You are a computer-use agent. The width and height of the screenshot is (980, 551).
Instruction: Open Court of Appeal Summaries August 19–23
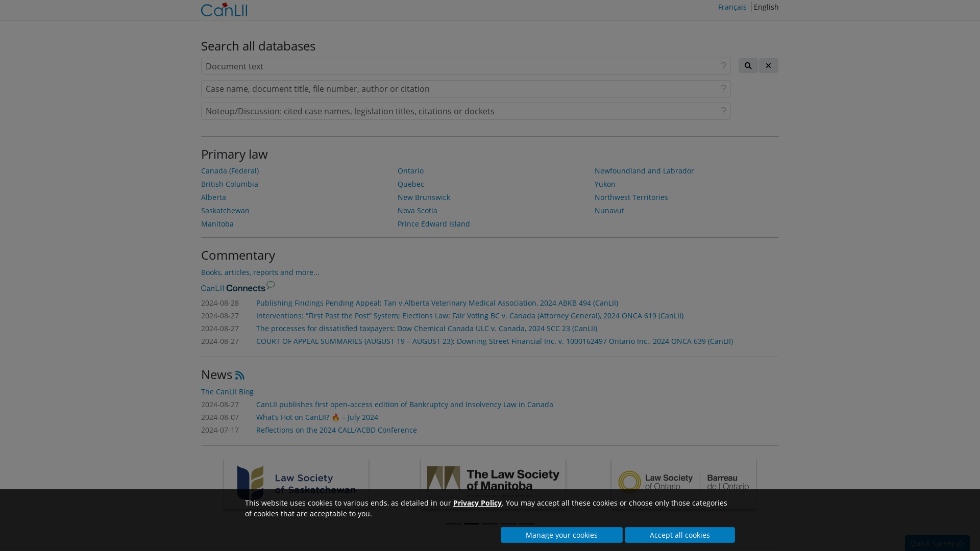(x=354, y=341)
